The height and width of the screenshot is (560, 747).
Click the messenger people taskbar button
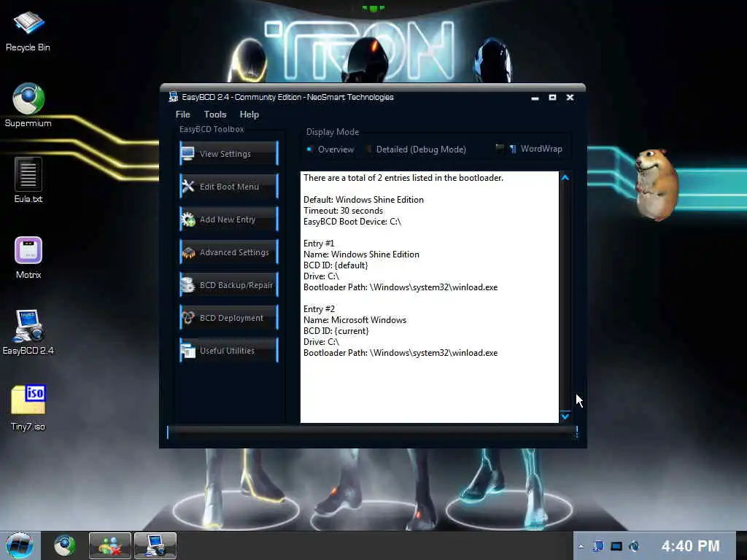[x=110, y=545]
